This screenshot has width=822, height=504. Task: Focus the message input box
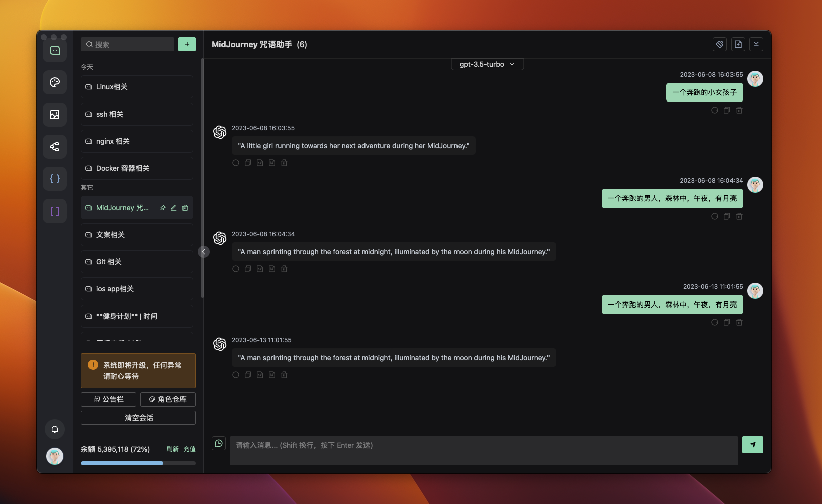(484, 451)
